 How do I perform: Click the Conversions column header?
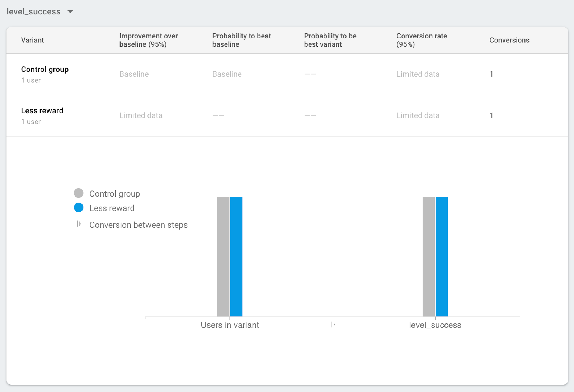tap(509, 40)
